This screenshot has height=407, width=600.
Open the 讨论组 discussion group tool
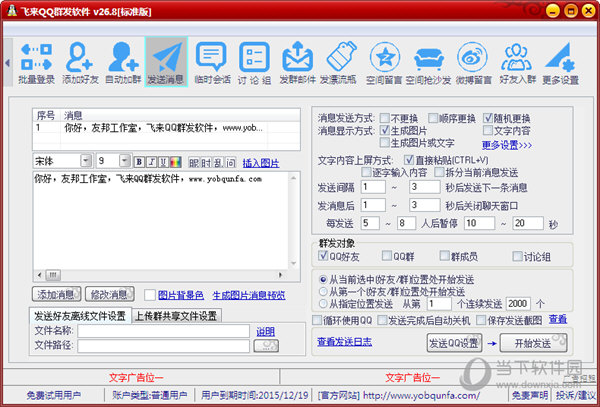click(x=254, y=63)
